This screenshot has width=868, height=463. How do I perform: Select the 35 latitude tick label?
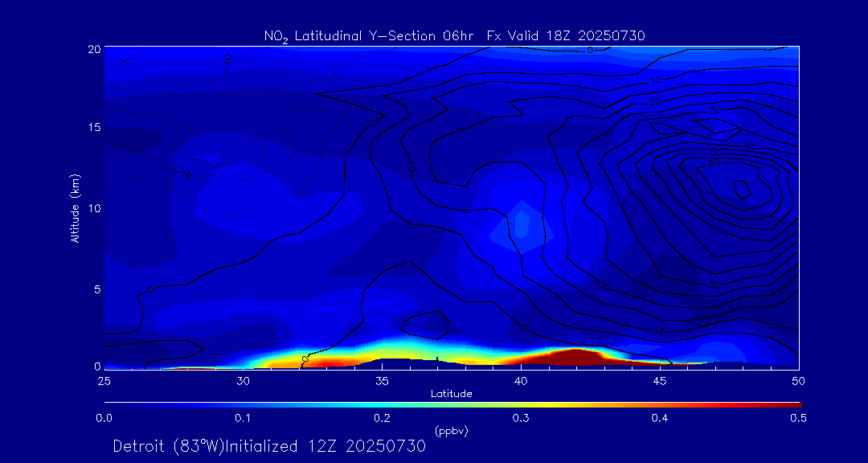click(x=382, y=379)
